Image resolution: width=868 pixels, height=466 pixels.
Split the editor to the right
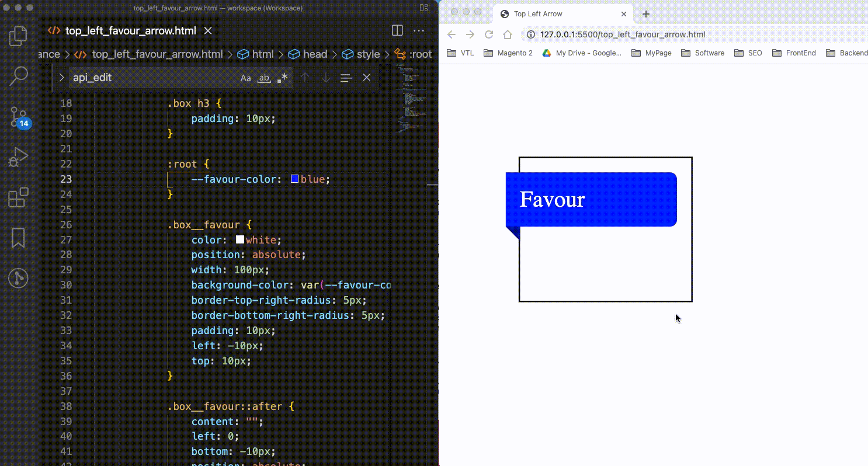pos(397,31)
